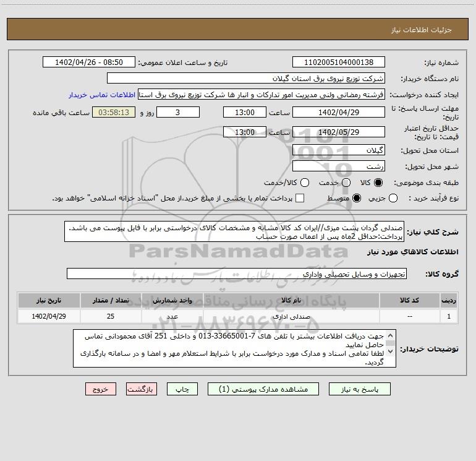
Task: Click table date cell 1402/04/29
Action: (49, 316)
